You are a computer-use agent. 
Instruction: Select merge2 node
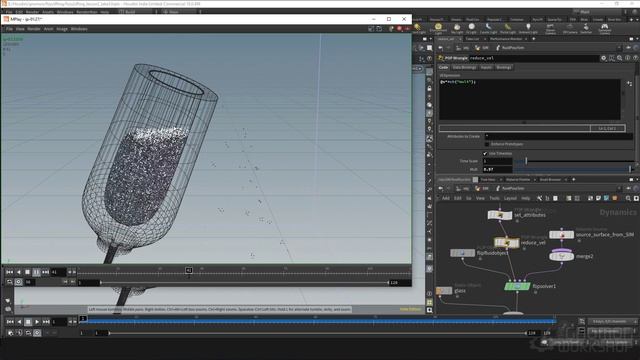pos(562,256)
